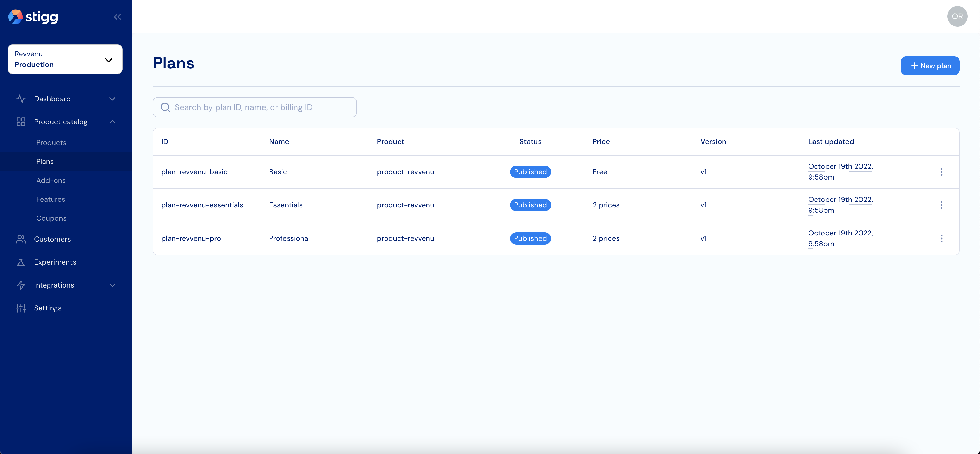
Task: Go to Add-ons in the sidebar
Action: point(51,180)
